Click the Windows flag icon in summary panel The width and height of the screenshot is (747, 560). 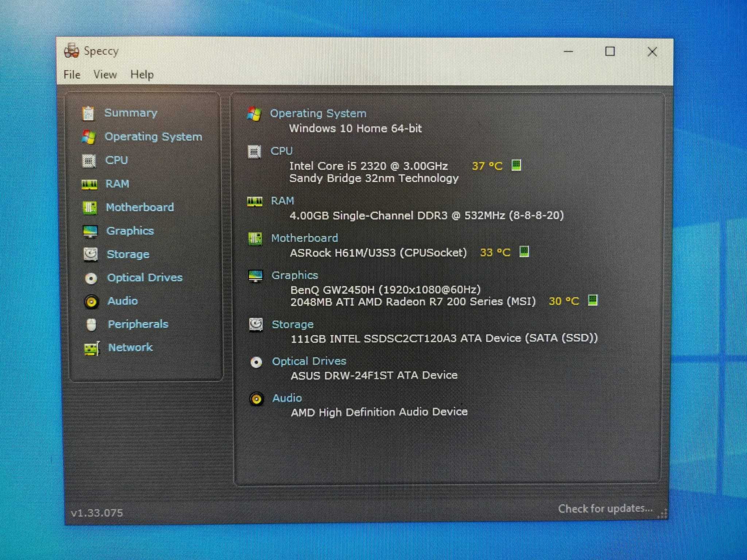[254, 114]
